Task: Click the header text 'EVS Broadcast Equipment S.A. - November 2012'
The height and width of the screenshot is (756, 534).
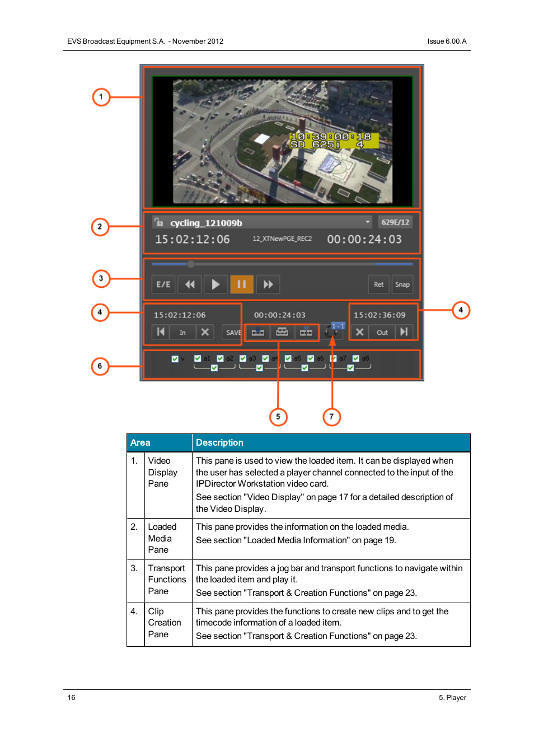Action: pyautogui.click(x=146, y=41)
